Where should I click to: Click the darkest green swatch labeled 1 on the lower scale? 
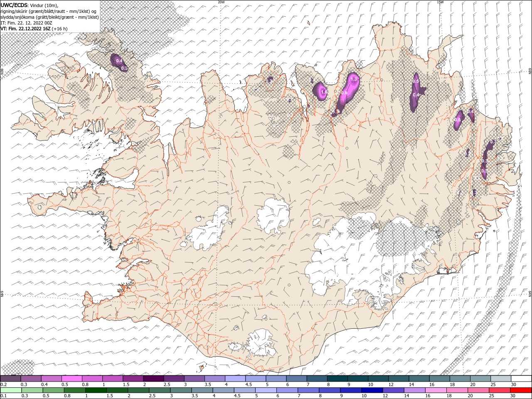coord(96,390)
